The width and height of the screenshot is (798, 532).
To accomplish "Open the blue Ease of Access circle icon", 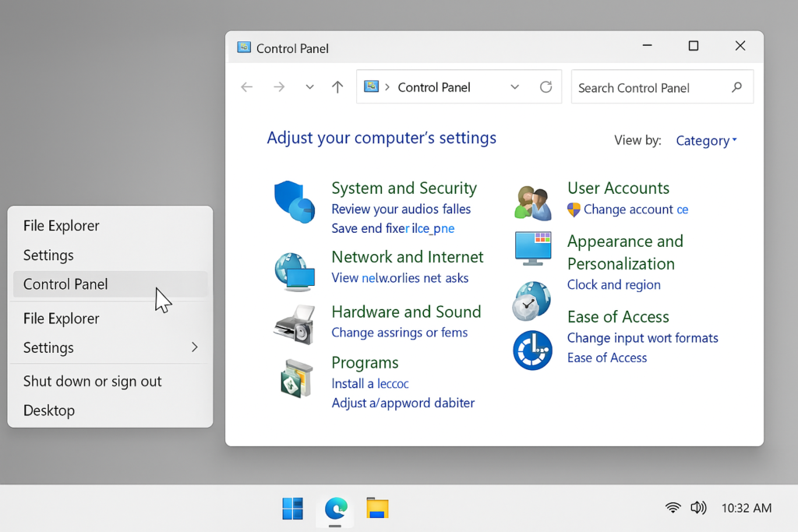I will click(532, 351).
